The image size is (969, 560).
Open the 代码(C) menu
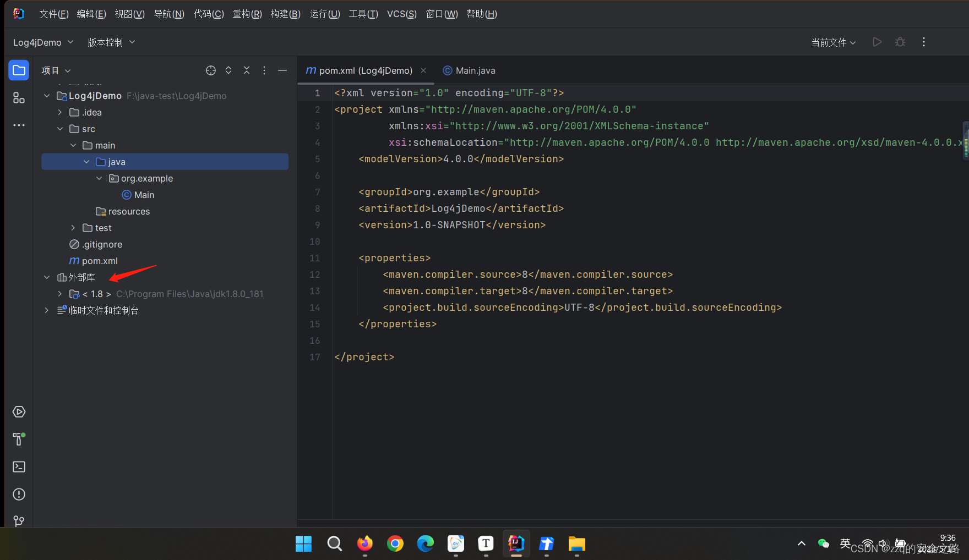click(x=209, y=14)
